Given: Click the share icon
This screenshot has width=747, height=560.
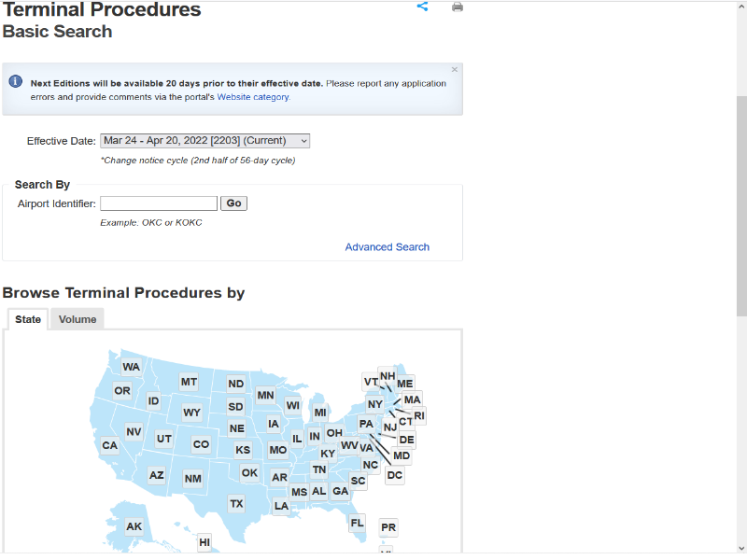Looking at the screenshot, I should pyautogui.click(x=422, y=7).
